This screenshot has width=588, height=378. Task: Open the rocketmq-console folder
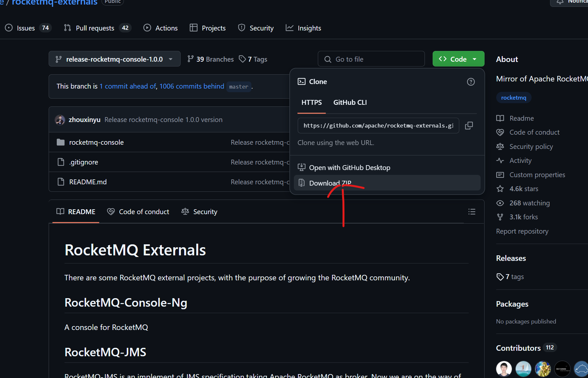click(x=96, y=142)
